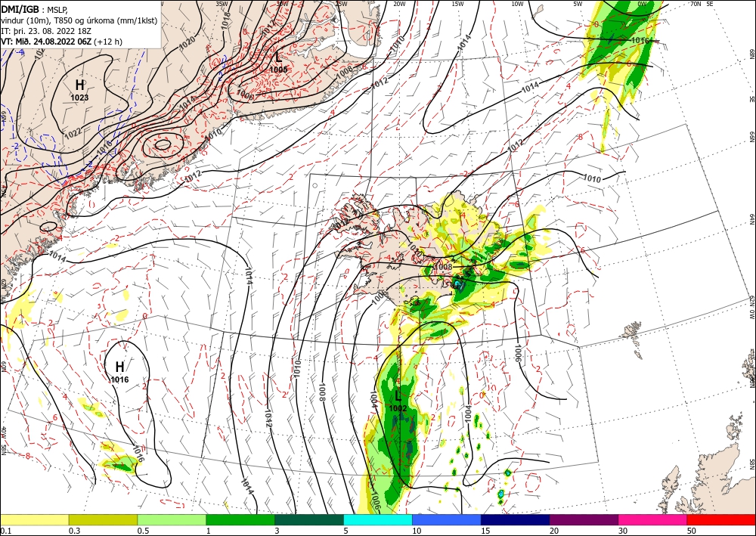Click the '35W' longitude label
This screenshot has height=536, width=756.
click(222, 3)
